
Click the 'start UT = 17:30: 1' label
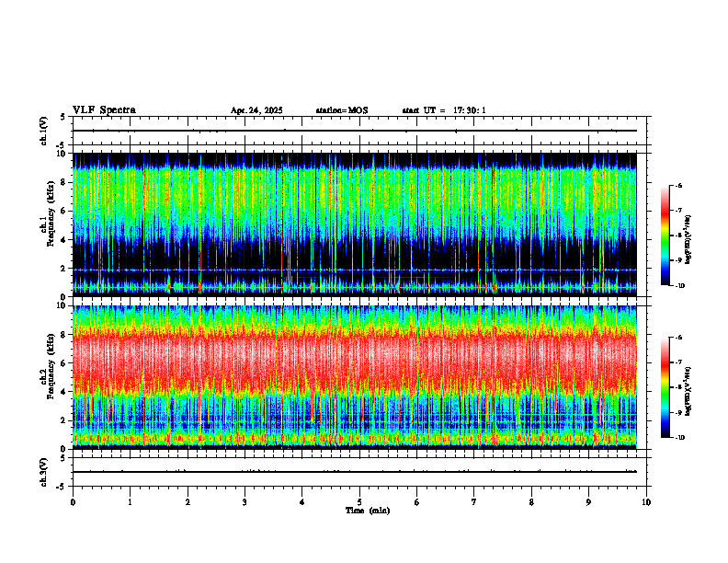(x=444, y=110)
